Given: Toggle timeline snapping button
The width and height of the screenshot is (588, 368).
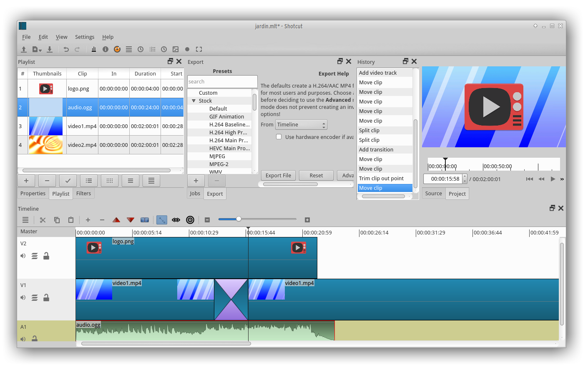Looking at the screenshot, I should point(161,220).
